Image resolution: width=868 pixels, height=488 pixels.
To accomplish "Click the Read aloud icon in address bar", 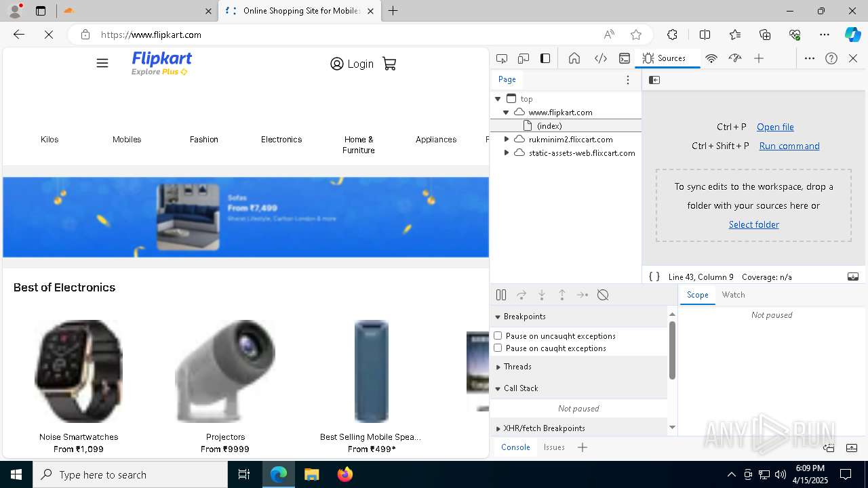I will pos(609,35).
